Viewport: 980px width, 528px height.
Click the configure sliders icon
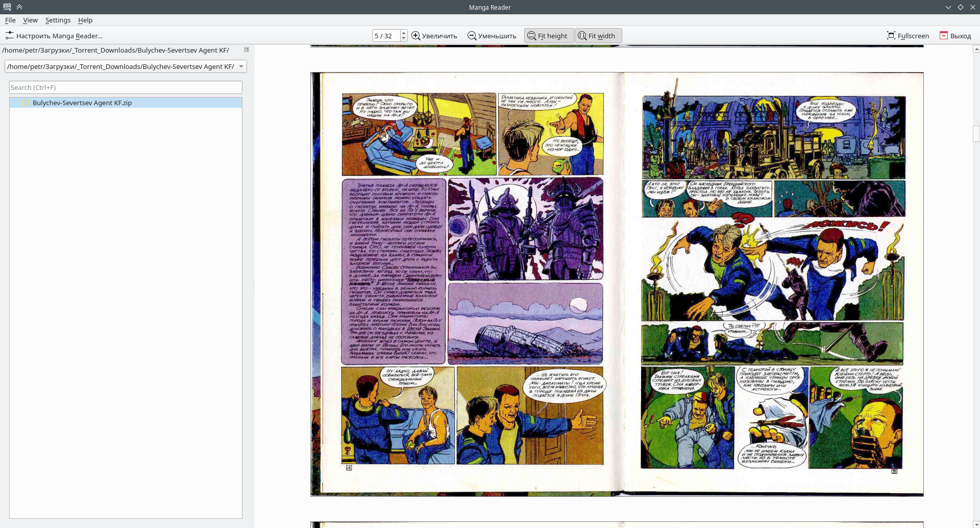[10, 36]
